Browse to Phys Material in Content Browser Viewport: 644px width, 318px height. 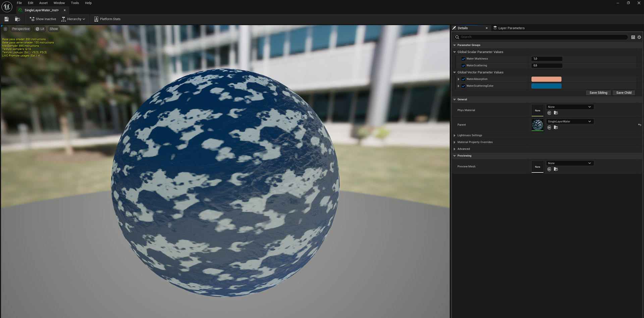pyautogui.click(x=556, y=113)
